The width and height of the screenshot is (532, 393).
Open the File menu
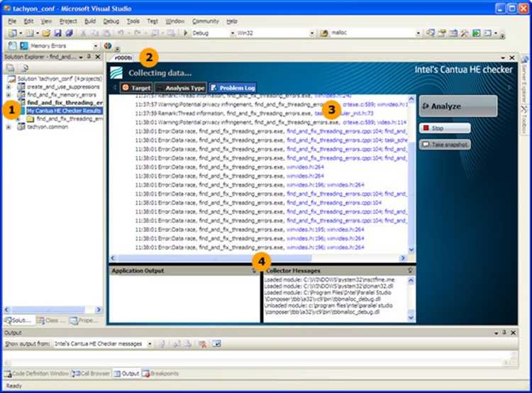coord(12,21)
